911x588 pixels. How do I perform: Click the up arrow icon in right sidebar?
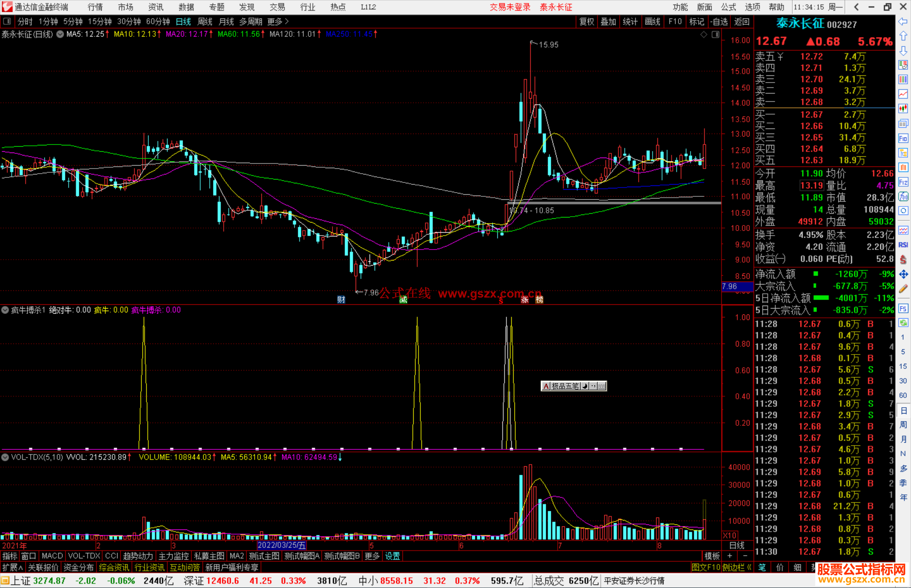click(903, 36)
